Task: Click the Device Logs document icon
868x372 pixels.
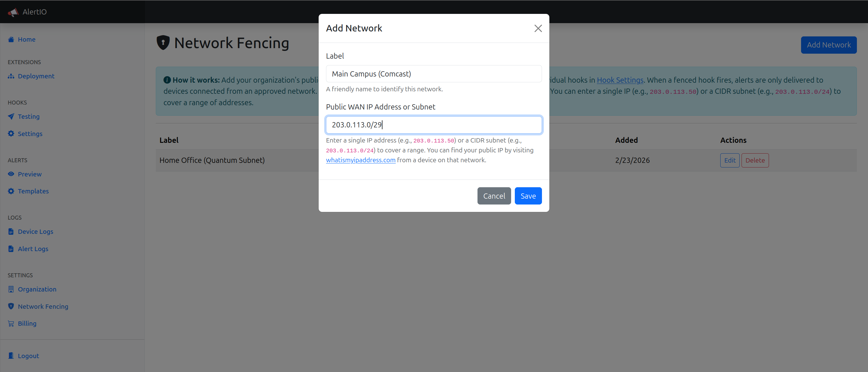Action: 11,231
